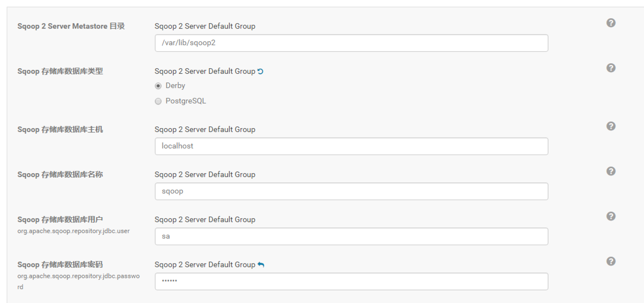Reset database type to default value

coord(261,71)
